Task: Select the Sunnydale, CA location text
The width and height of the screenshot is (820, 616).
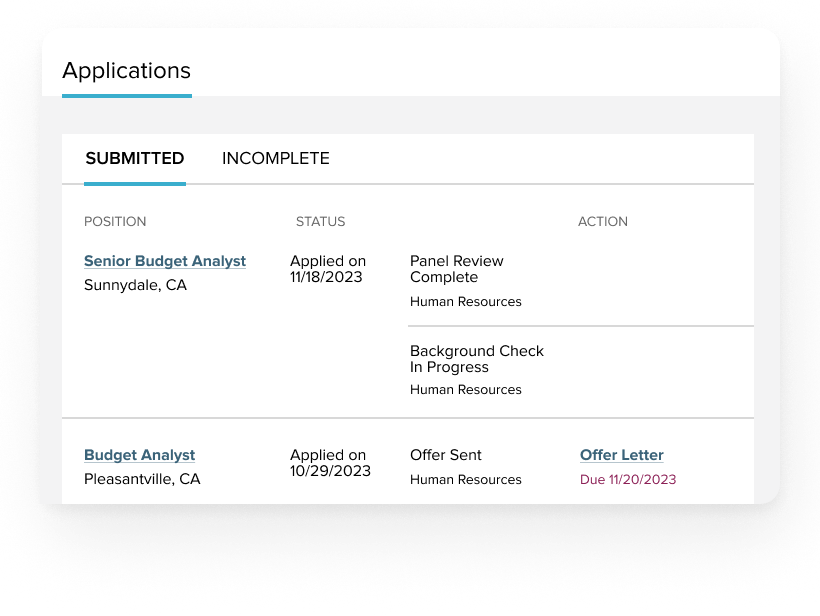Action: (135, 285)
